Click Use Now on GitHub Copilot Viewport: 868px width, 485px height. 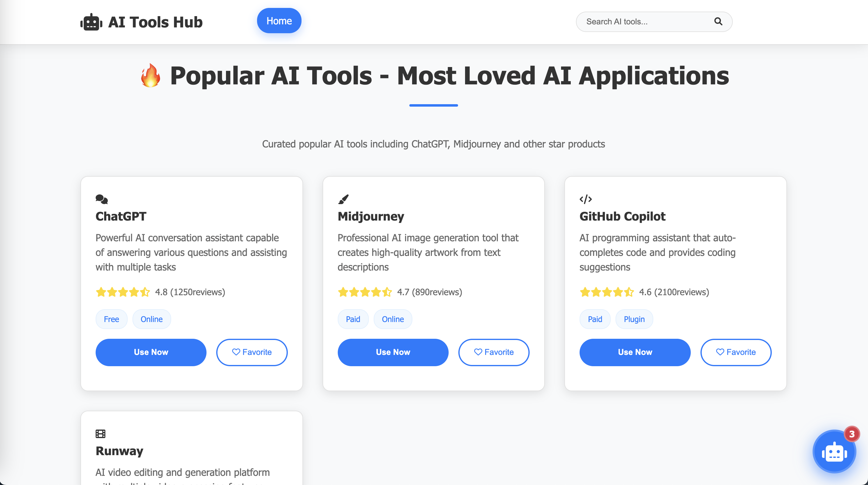coord(635,352)
